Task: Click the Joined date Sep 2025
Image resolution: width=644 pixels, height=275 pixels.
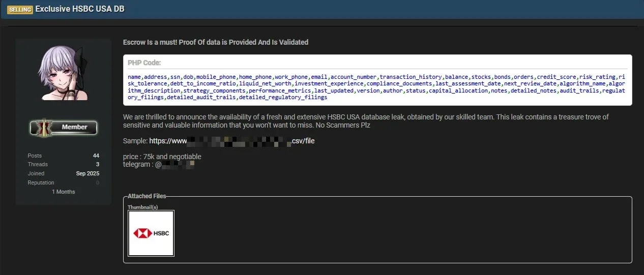Action: pyautogui.click(x=89, y=173)
